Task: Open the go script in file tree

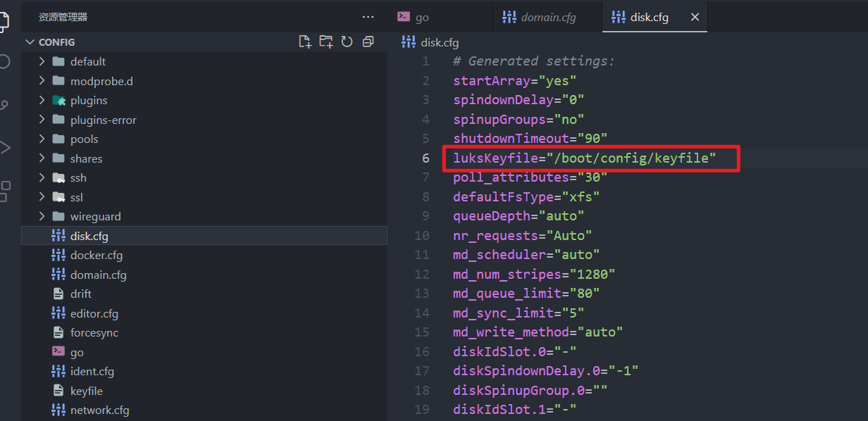Action: [x=204, y=352]
